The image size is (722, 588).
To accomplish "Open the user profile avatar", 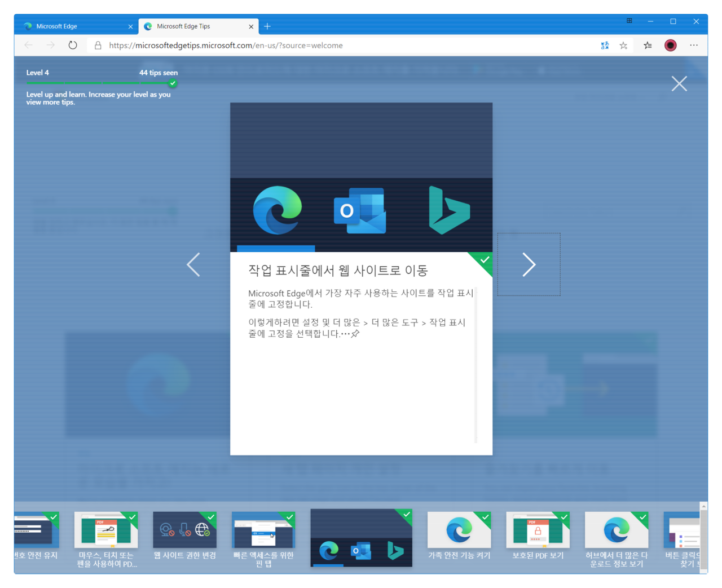I will (x=670, y=45).
